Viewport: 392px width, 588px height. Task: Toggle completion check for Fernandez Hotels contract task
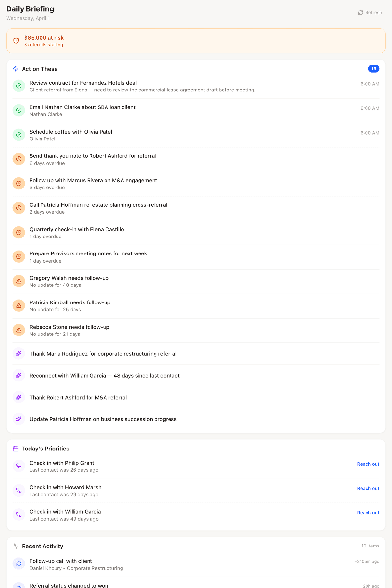[x=19, y=86]
